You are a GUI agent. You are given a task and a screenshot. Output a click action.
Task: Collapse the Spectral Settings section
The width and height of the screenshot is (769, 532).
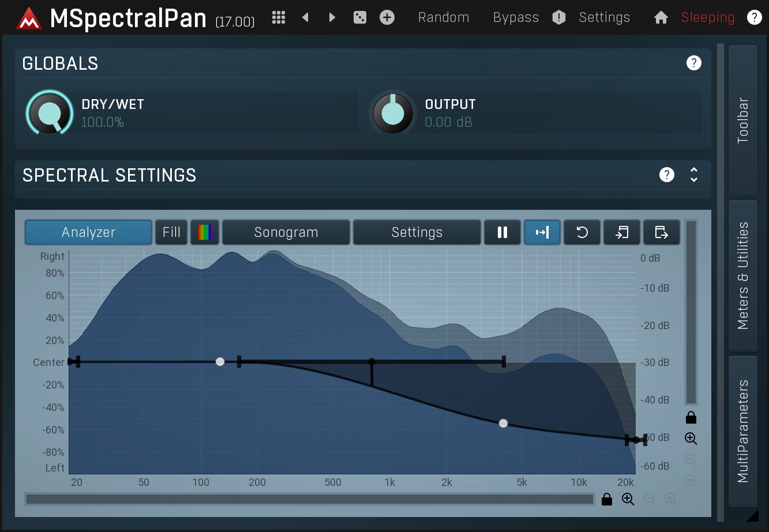point(694,175)
